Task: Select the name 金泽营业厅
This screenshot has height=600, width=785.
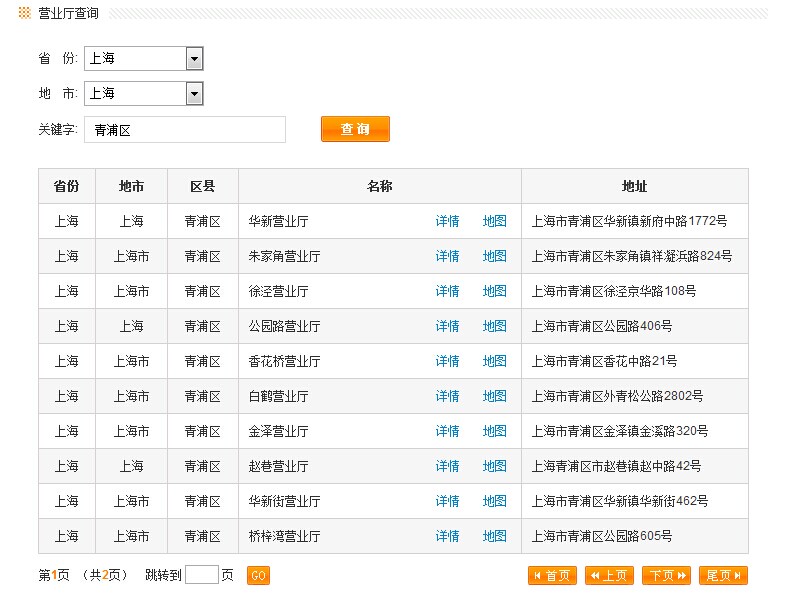Action: (278, 432)
